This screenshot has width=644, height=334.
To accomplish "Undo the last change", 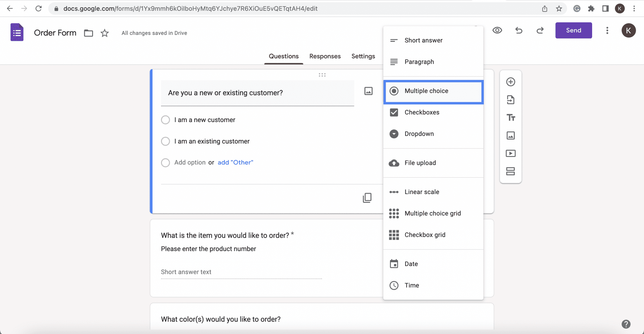I will [519, 30].
